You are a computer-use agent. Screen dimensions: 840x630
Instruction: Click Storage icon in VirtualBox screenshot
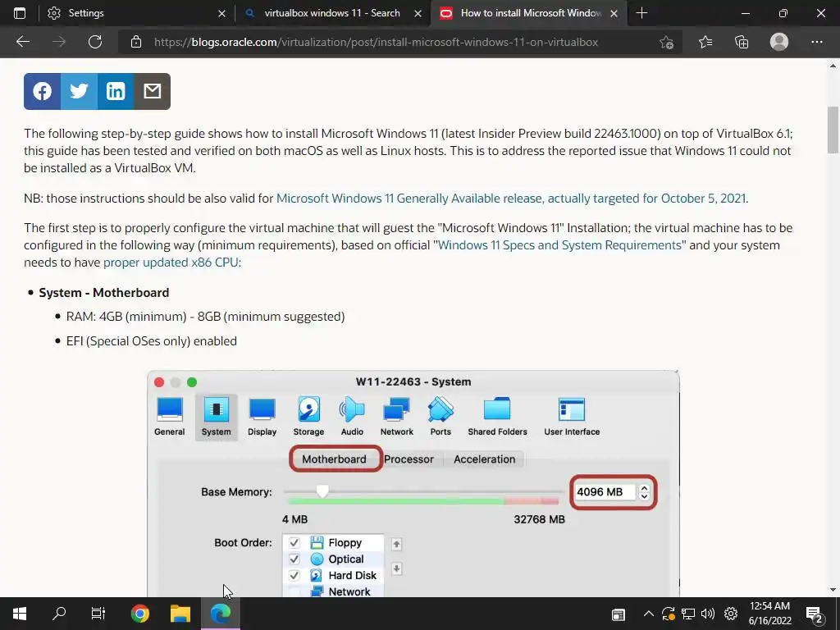tap(308, 416)
